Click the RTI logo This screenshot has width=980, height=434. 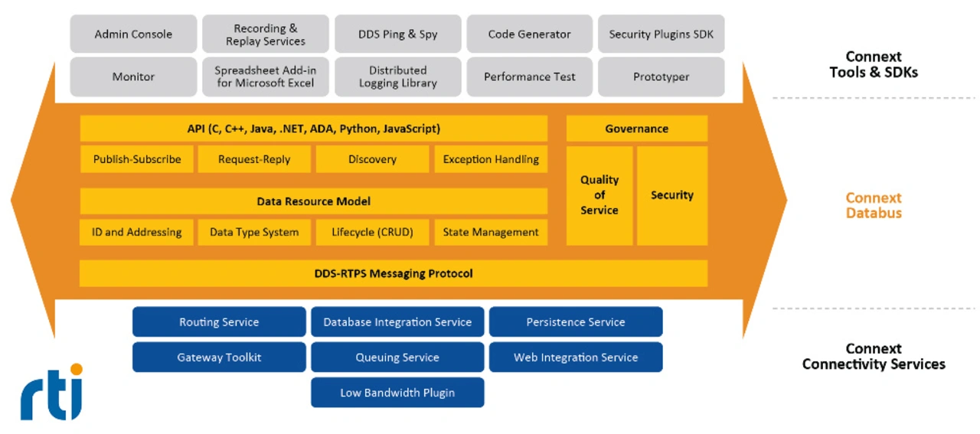[51, 393]
